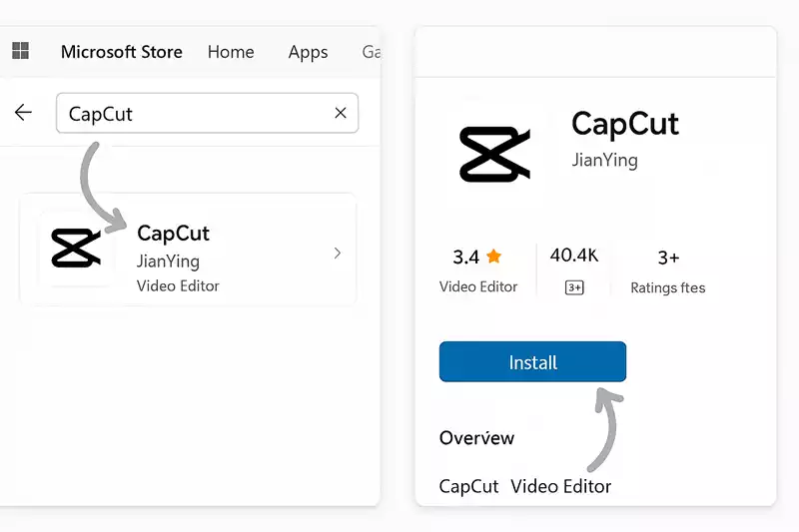Click the Overview heading

pos(476,438)
